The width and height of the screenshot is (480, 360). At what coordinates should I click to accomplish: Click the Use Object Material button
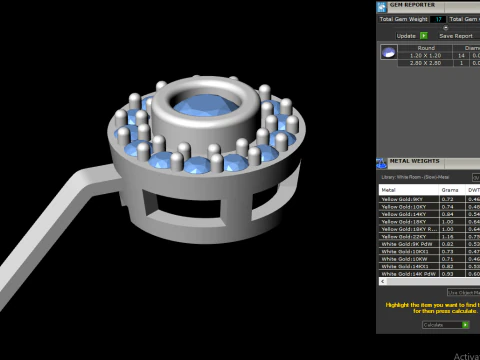(x=463, y=293)
